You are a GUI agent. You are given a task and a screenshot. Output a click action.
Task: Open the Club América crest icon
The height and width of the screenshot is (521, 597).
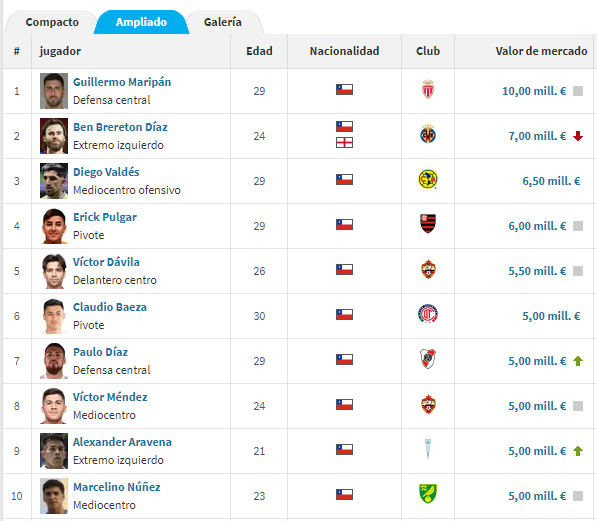click(428, 179)
